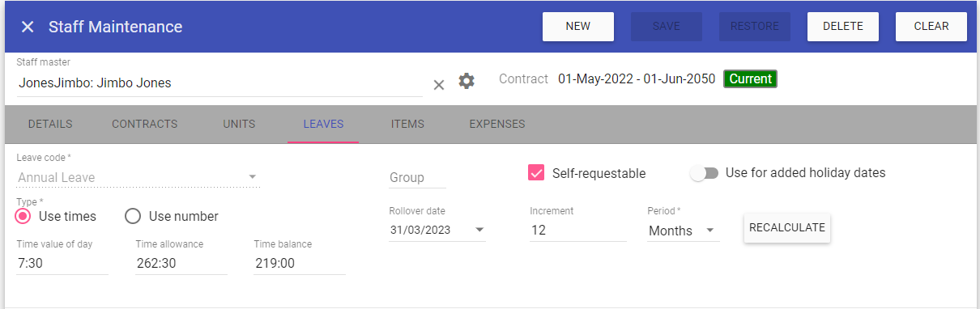Toggle Use for added holiday dates switch
This screenshot has height=309, width=980.
click(704, 173)
